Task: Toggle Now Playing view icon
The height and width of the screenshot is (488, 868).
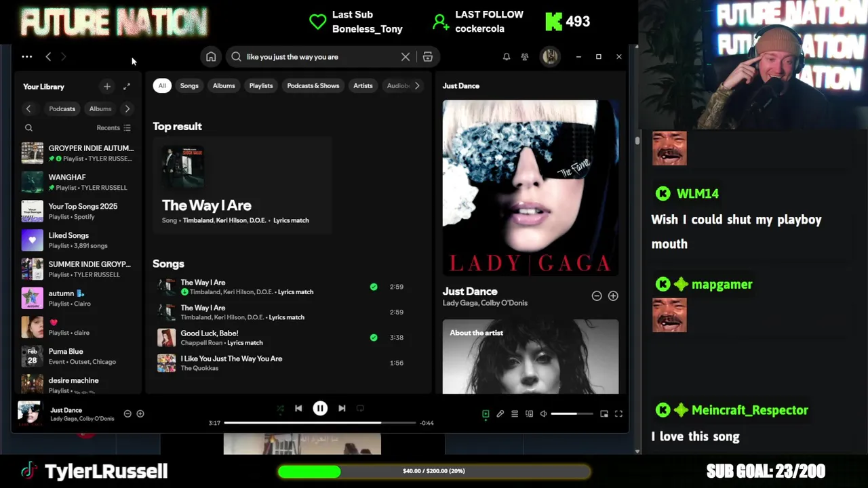Action: tap(486, 414)
